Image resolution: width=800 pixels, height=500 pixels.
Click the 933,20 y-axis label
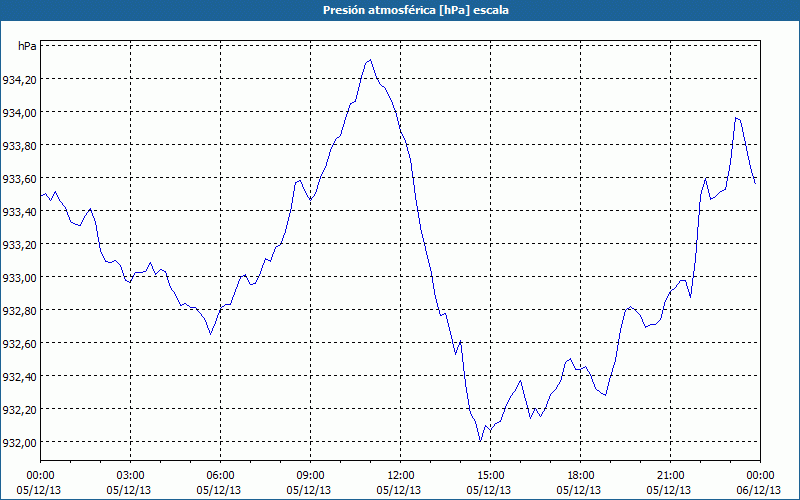(19, 244)
